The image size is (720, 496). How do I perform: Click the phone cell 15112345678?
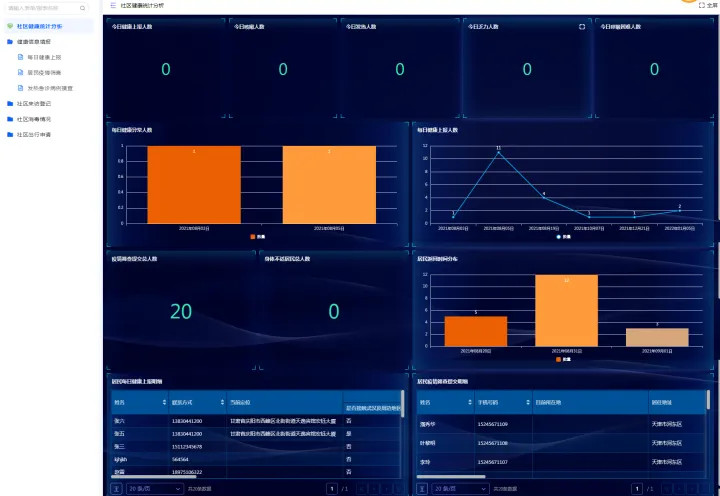point(187,446)
